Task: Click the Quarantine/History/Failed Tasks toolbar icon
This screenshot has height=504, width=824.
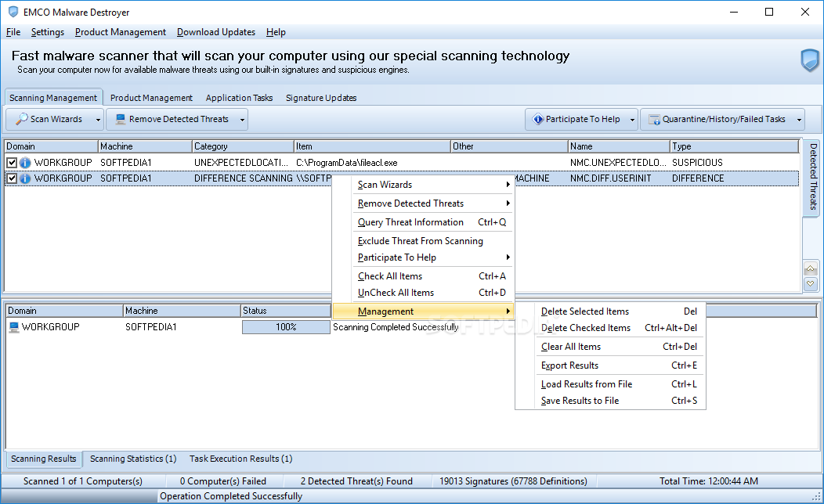Action: coord(654,120)
